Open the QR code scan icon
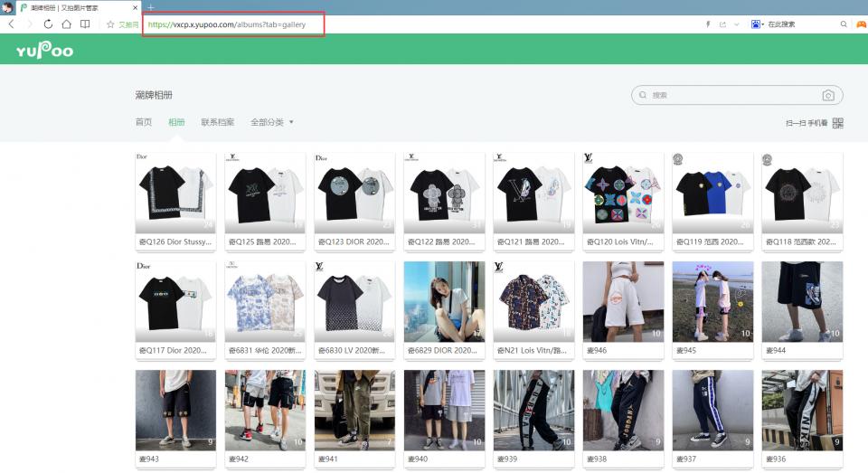 [x=837, y=123]
